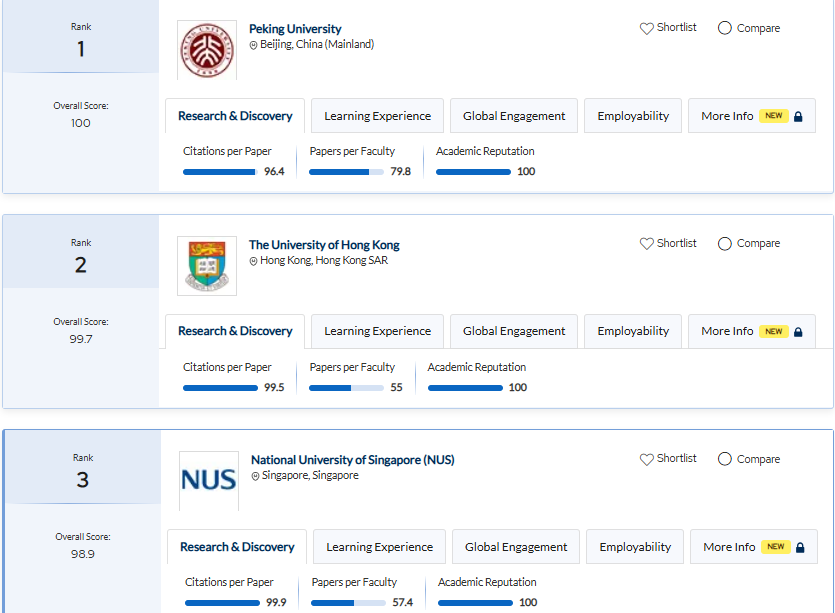Viewport: 835px width, 613px height.
Task: Shortlist Peking University via heart icon
Action: click(646, 28)
